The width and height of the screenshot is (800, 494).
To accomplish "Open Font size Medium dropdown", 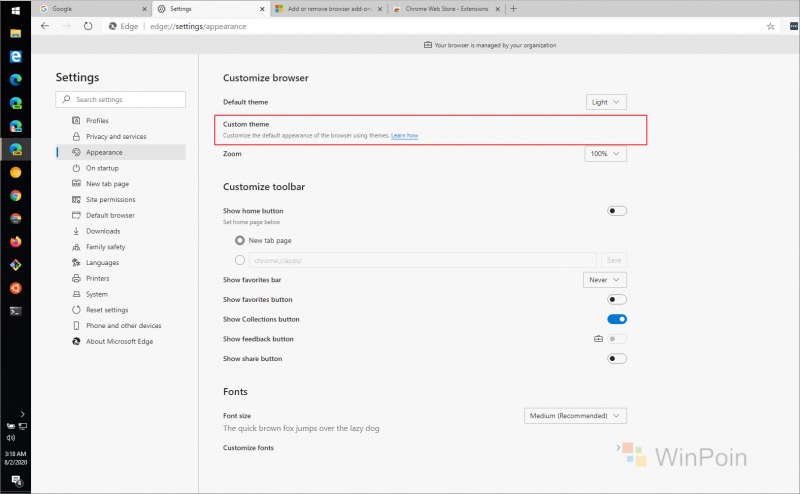I will (575, 415).
